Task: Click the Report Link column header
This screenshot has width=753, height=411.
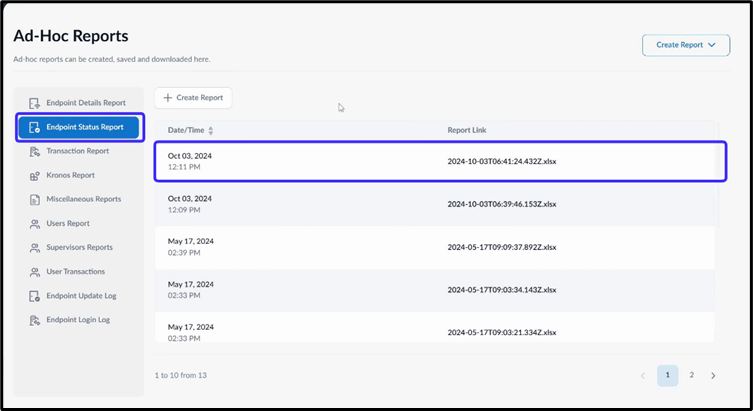Action: [467, 131]
